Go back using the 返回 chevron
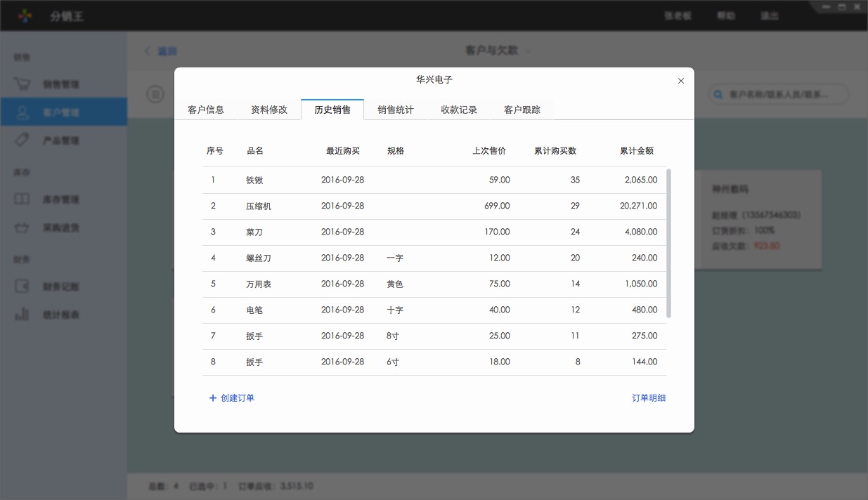 pos(148,51)
